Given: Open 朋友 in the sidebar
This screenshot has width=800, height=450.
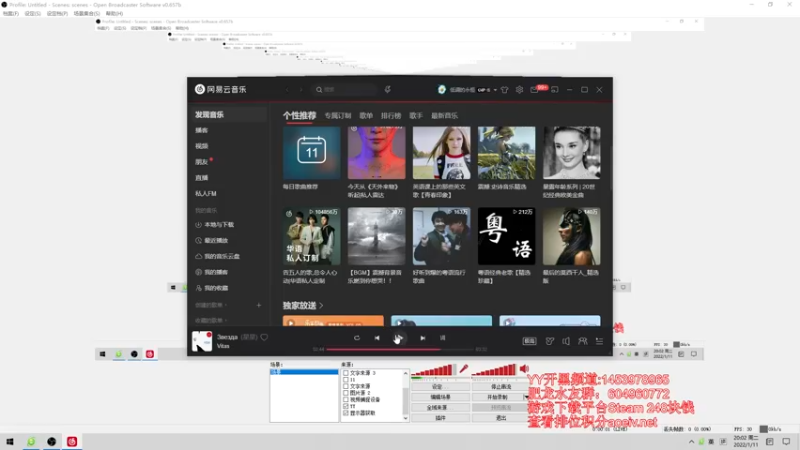Looking at the screenshot, I should click(202, 162).
